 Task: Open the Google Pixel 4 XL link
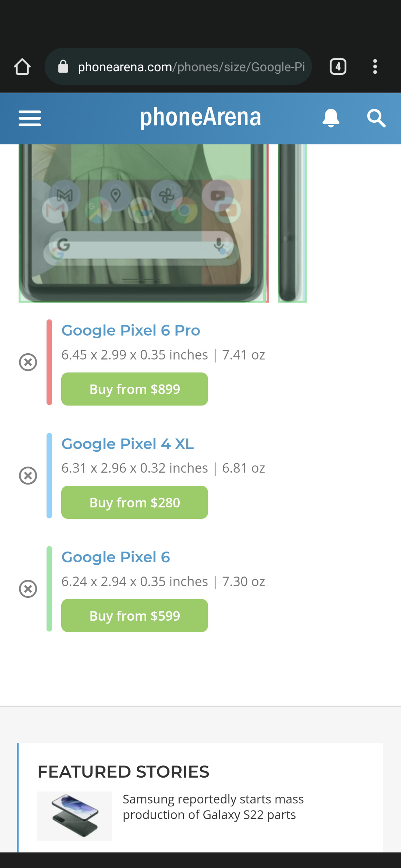128,444
